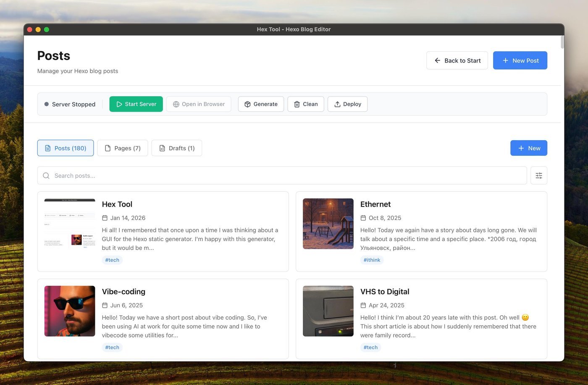Click the Deploy upload button

(347, 104)
